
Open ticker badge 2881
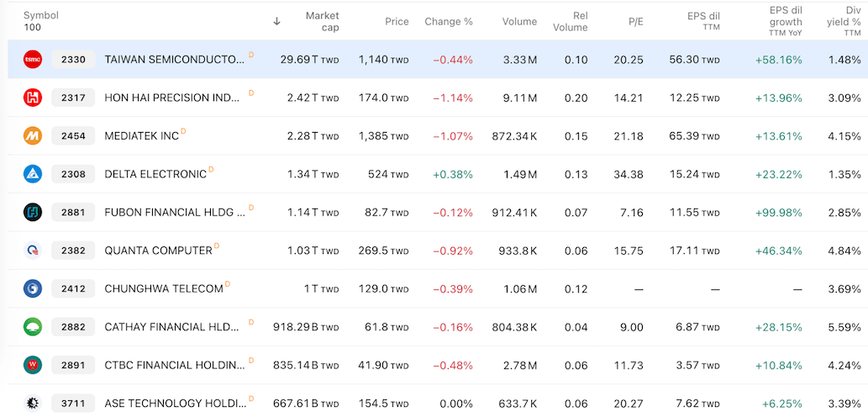[x=74, y=212]
